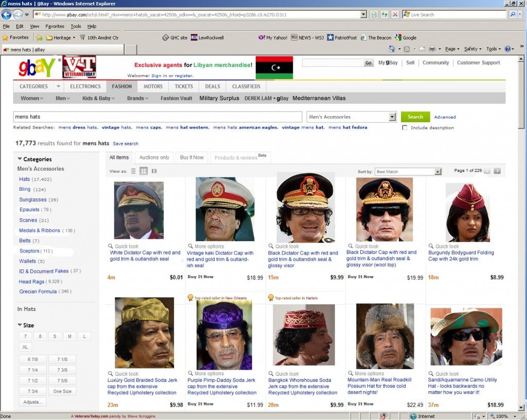This screenshot has width=527, height=420.
Task: Select the ELECTRONICS navigation tab
Action: click(85, 86)
